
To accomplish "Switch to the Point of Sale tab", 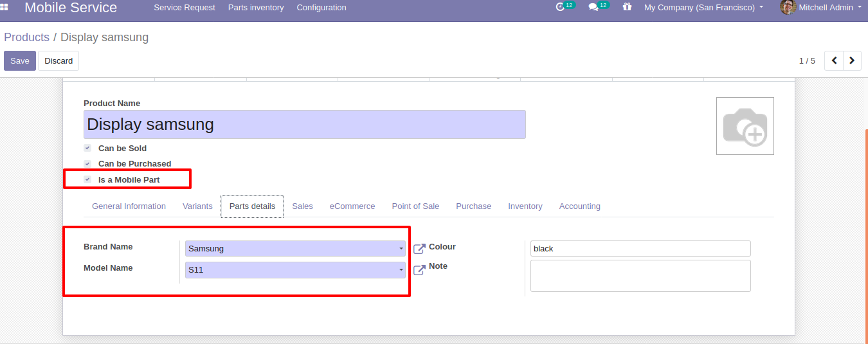I will pos(415,206).
